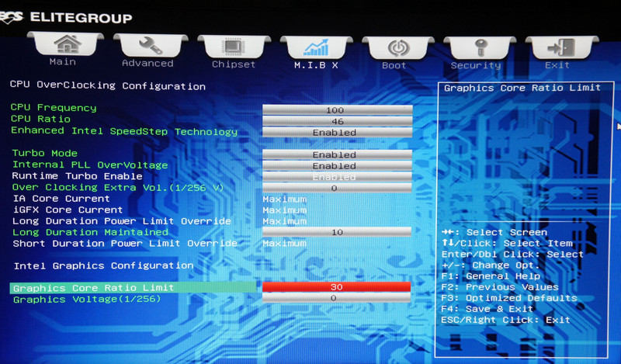Select the iGFX Core Current label
Image resolution: width=621 pixels, height=364 pixels.
[68, 210]
